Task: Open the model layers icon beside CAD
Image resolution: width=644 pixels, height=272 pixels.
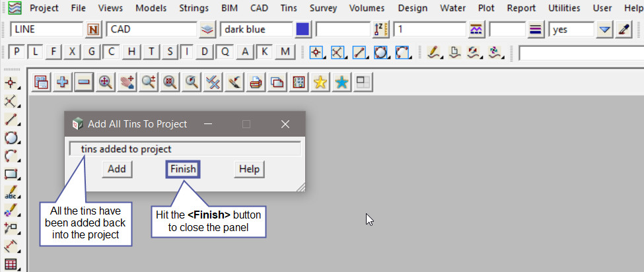Action: click(x=208, y=30)
